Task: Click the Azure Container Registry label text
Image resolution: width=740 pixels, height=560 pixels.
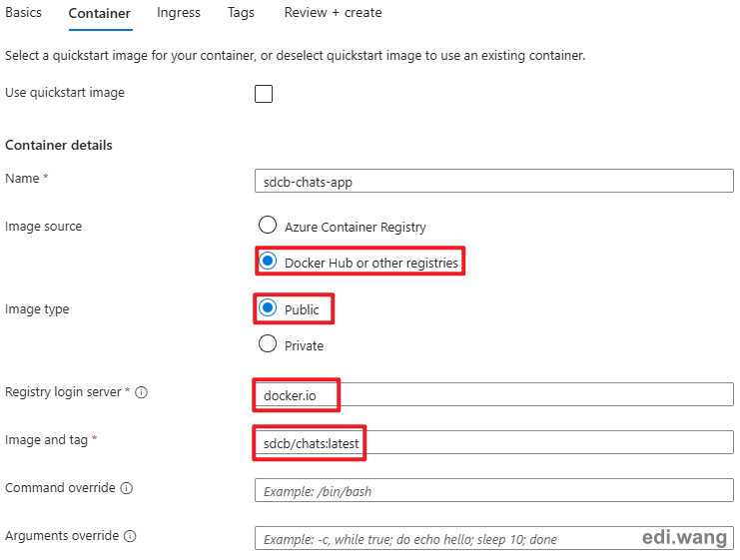Action: [x=355, y=227]
